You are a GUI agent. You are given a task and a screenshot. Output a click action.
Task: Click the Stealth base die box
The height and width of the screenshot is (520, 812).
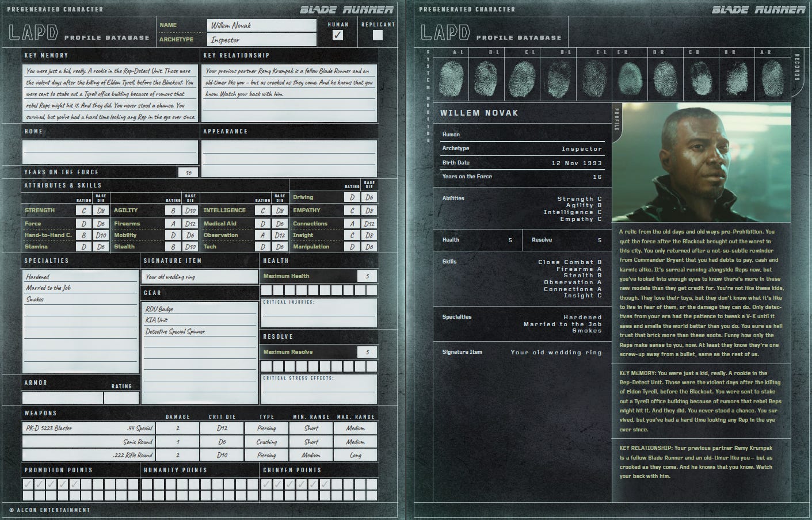pyautogui.click(x=190, y=247)
